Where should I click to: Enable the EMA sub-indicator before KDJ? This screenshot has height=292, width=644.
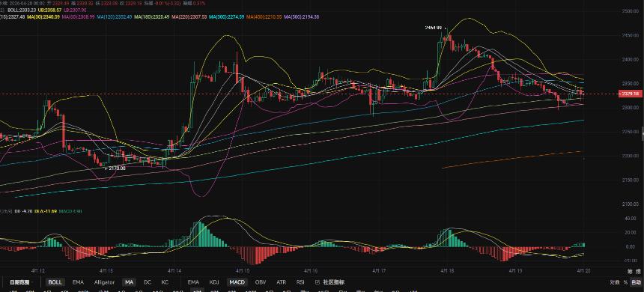point(193,282)
